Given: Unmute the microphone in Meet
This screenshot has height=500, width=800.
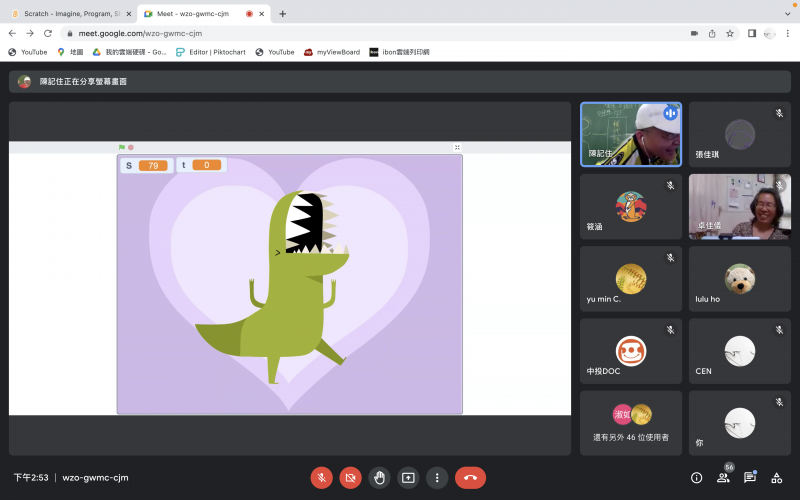Looking at the screenshot, I should tap(321, 478).
